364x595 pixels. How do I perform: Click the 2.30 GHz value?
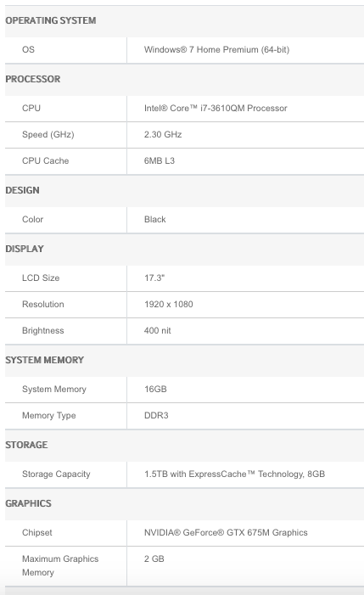(163, 135)
